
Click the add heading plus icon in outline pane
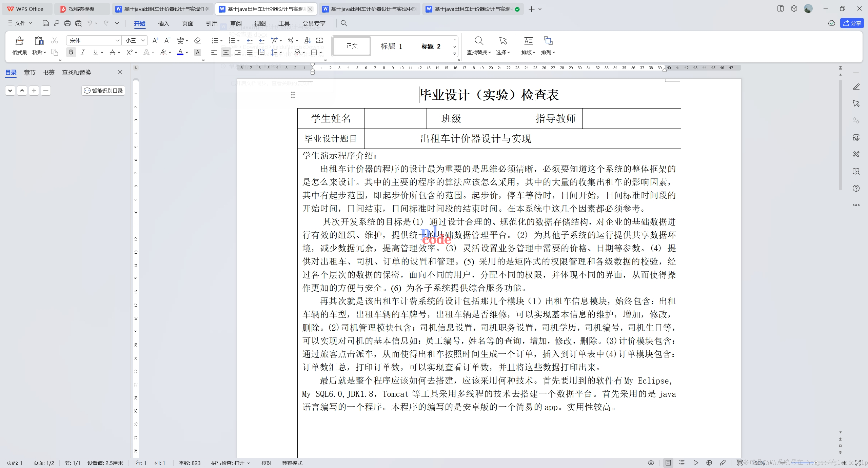click(34, 91)
